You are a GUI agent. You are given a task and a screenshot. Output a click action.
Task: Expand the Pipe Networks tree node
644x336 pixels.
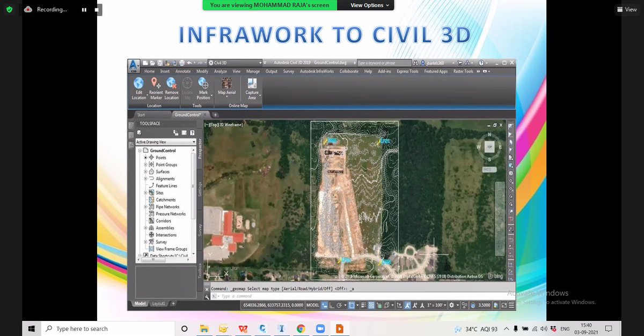tap(145, 207)
